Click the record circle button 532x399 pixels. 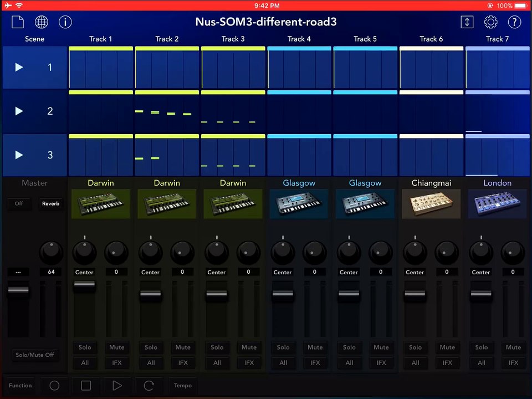tap(54, 386)
